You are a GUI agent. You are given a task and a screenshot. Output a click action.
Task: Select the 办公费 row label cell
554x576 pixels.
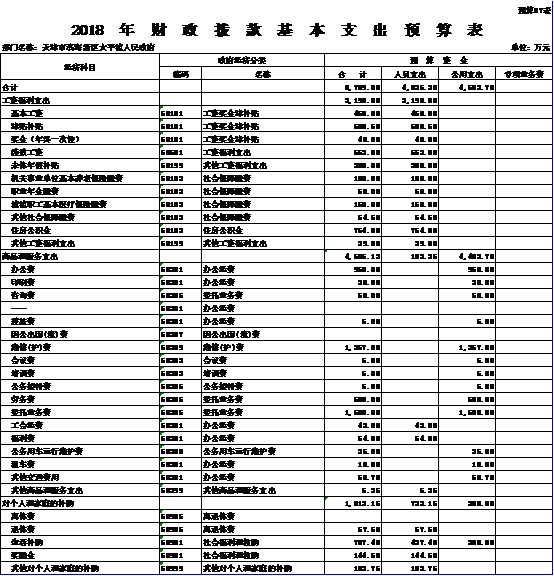coord(80,269)
